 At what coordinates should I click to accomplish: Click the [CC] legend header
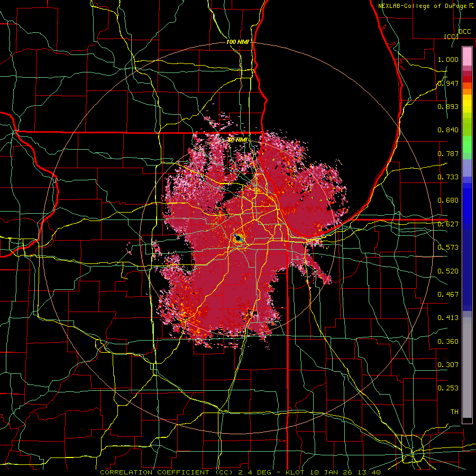(x=451, y=36)
